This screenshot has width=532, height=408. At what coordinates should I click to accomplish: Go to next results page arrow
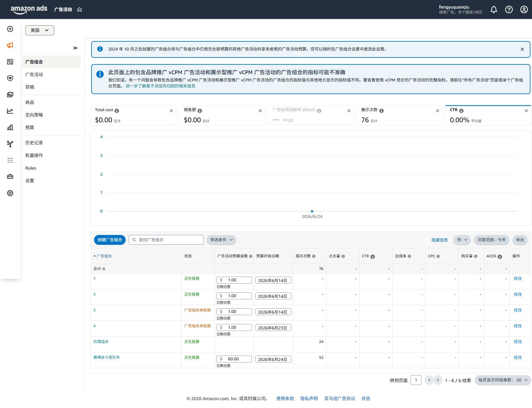(x=438, y=380)
